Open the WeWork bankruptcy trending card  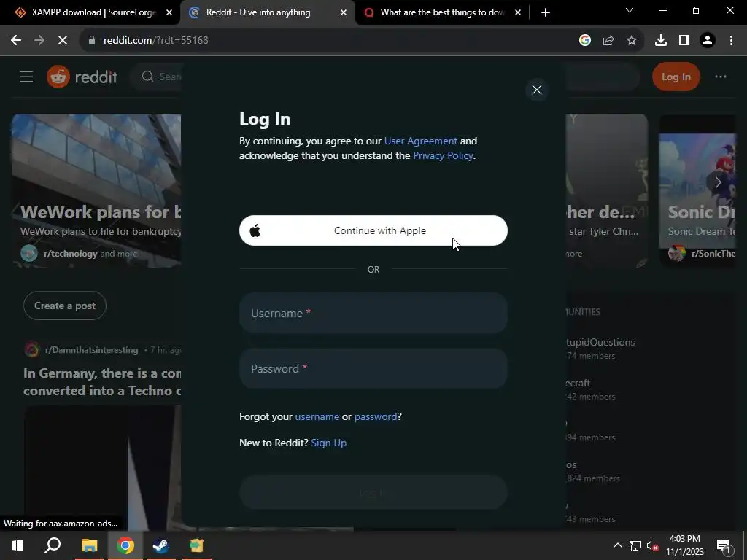tap(96, 190)
